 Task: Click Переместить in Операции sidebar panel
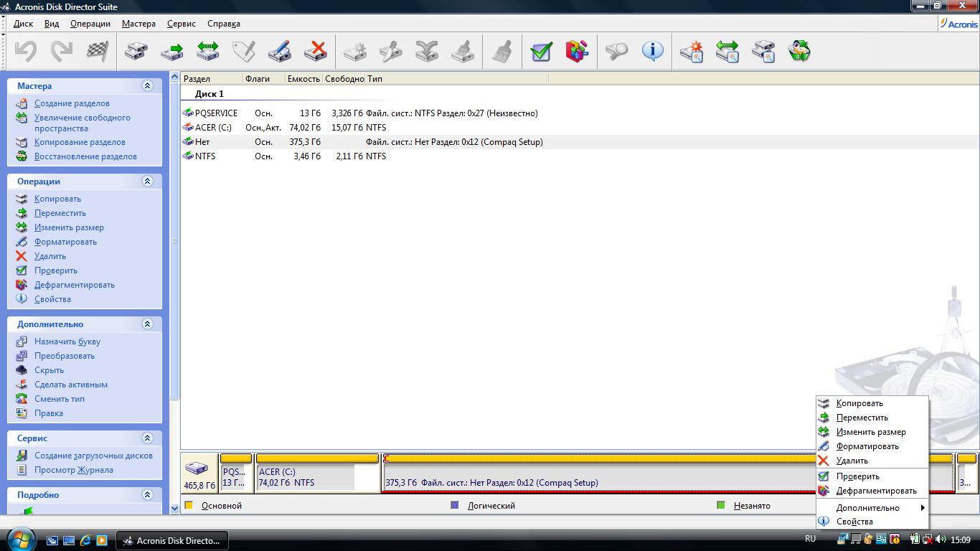(x=60, y=213)
